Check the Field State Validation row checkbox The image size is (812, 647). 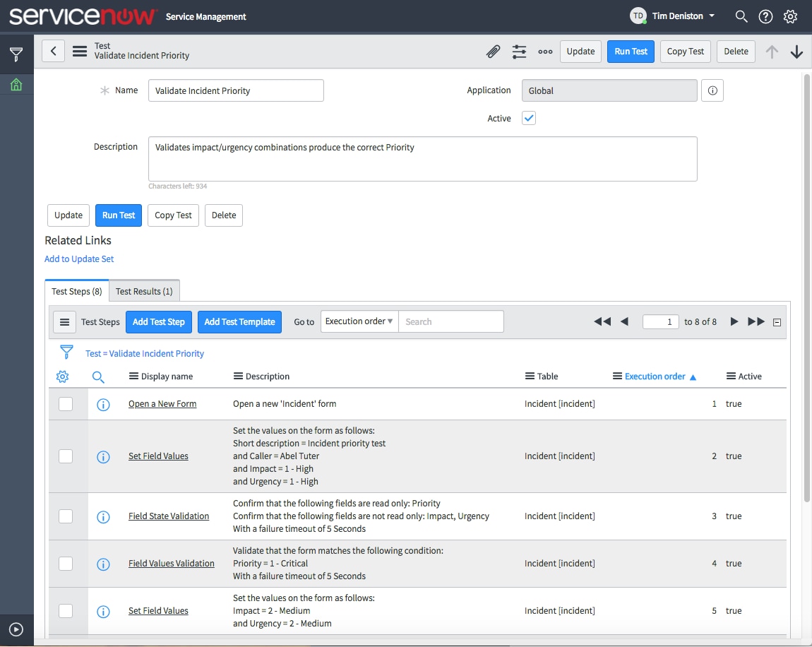coord(66,516)
